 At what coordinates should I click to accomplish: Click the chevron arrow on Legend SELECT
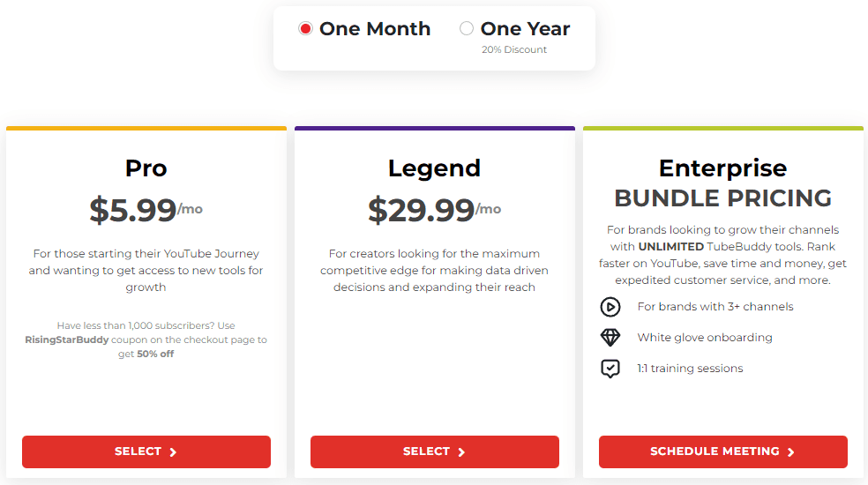click(x=461, y=452)
